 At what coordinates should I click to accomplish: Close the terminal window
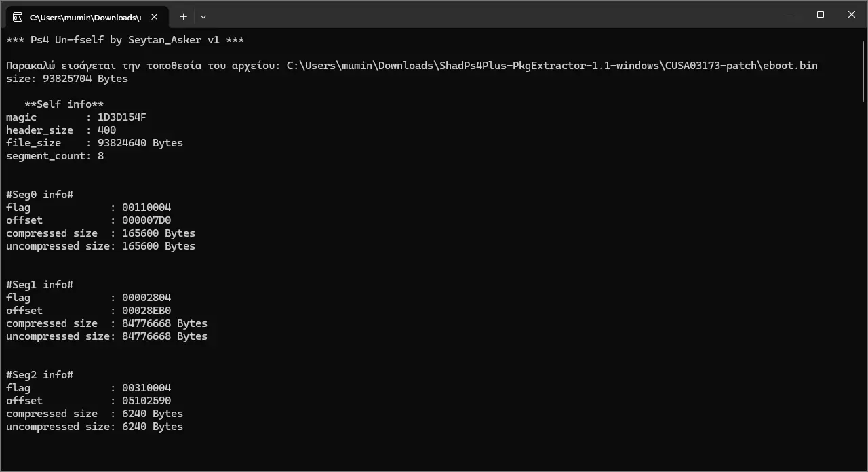[x=852, y=14]
